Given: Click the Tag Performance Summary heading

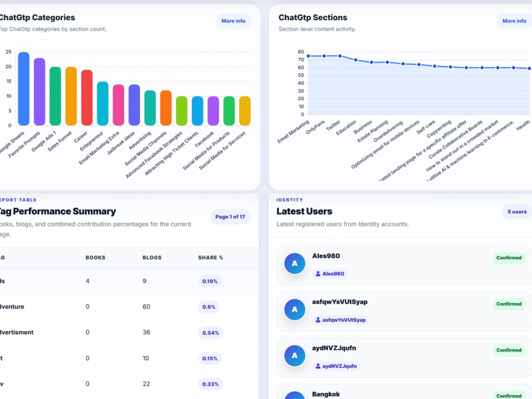Looking at the screenshot, I should [57, 211].
